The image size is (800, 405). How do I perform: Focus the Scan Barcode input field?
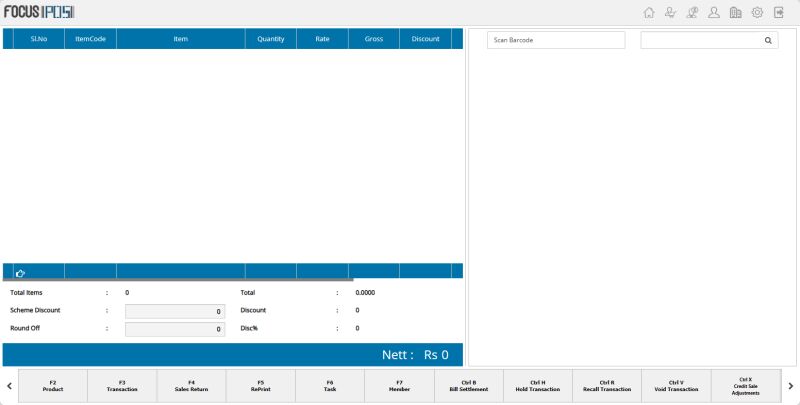point(556,40)
